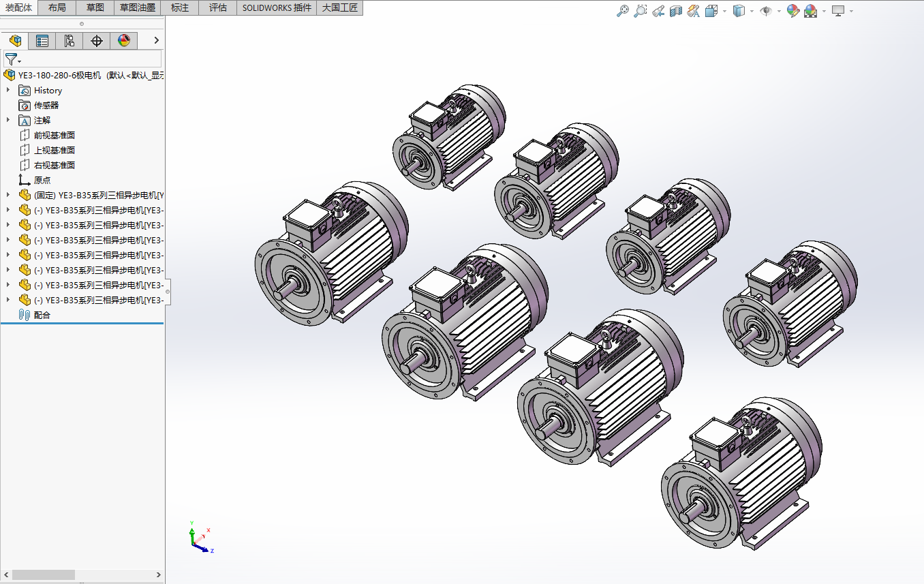Expand the 注解 annotations folder
Image resolution: width=924 pixels, height=584 pixels.
(8, 120)
